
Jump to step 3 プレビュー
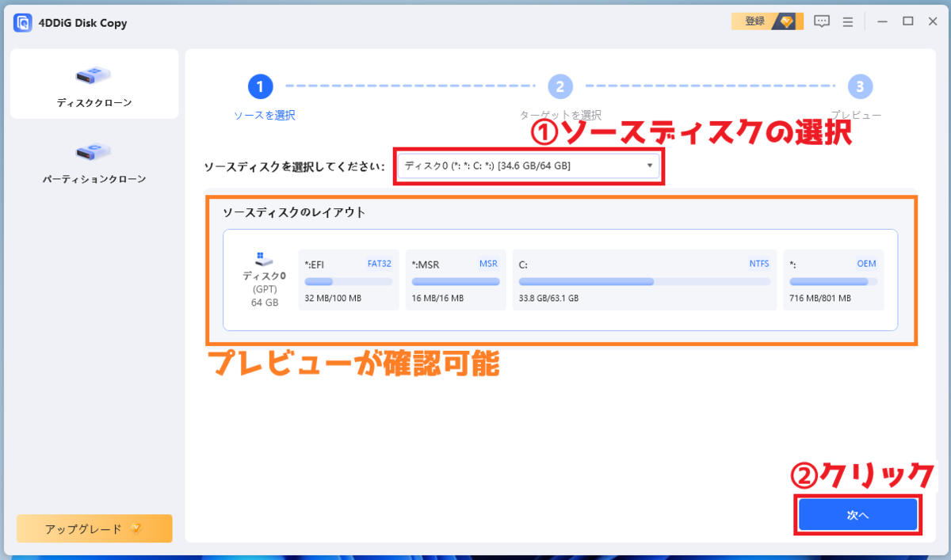click(861, 86)
